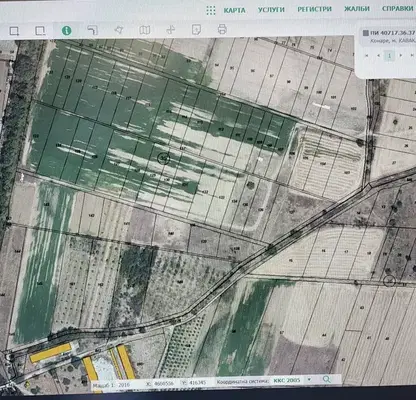Viewport: 416px width, 400px height.
Task: Select the polygon area measure tool
Action: (x=119, y=30)
